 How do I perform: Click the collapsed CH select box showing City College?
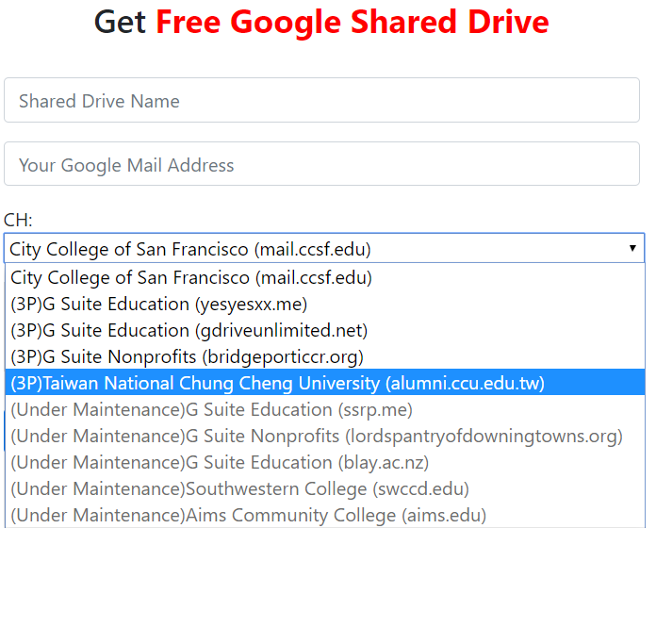pos(283,249)
